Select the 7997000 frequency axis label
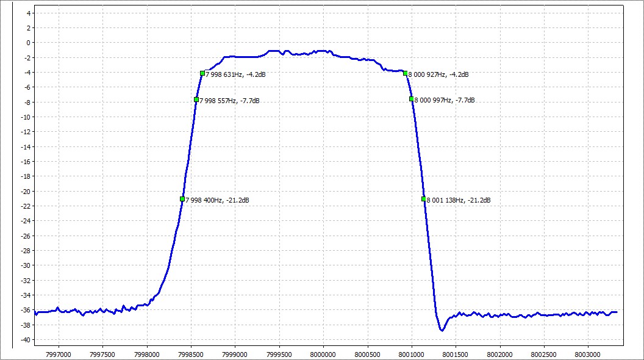644x360 pixels. [x=59, y=355]
